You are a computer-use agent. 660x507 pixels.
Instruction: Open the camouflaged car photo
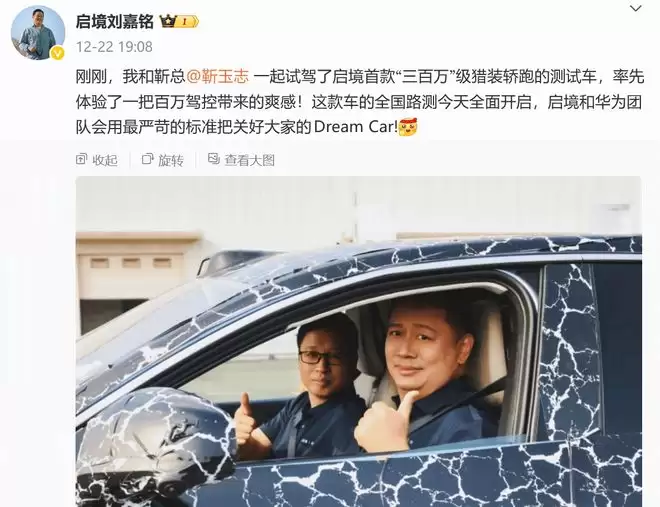359,342
